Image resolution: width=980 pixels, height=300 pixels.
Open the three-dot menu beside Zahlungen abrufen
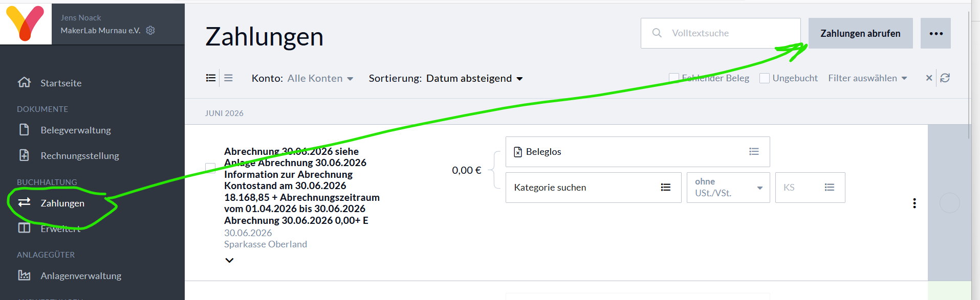pos(935,33)
